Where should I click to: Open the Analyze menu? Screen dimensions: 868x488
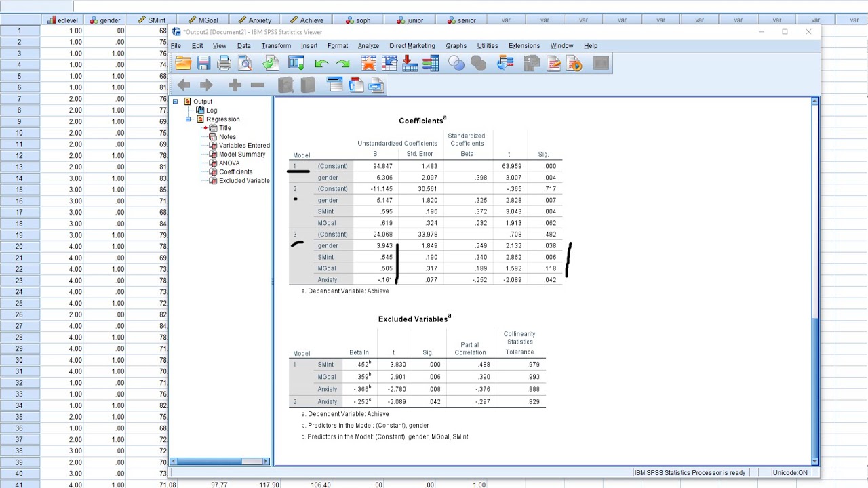[x=368, y=46]
